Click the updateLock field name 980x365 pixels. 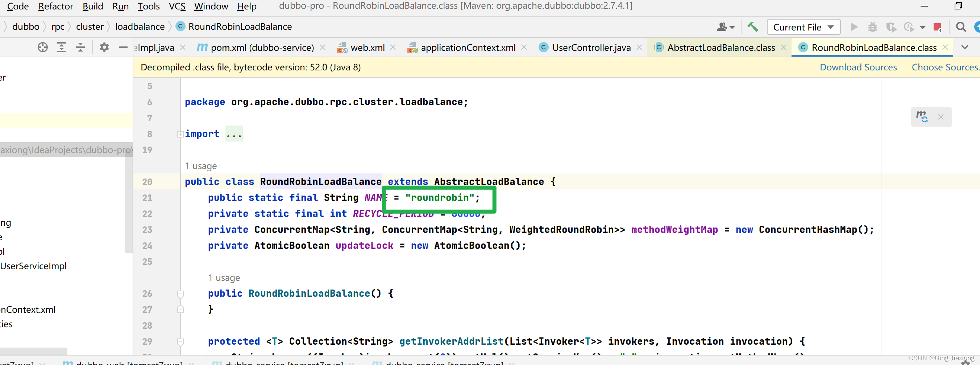point(364,246)
